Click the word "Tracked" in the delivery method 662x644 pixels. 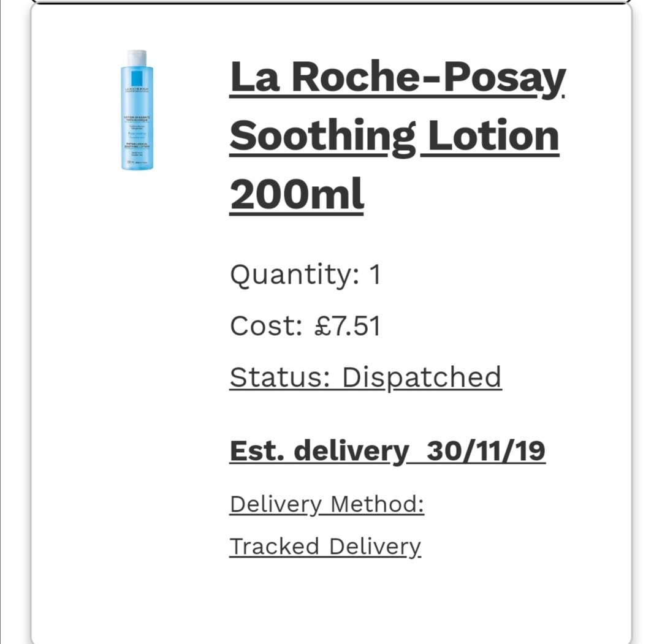[x=275, y=547]
